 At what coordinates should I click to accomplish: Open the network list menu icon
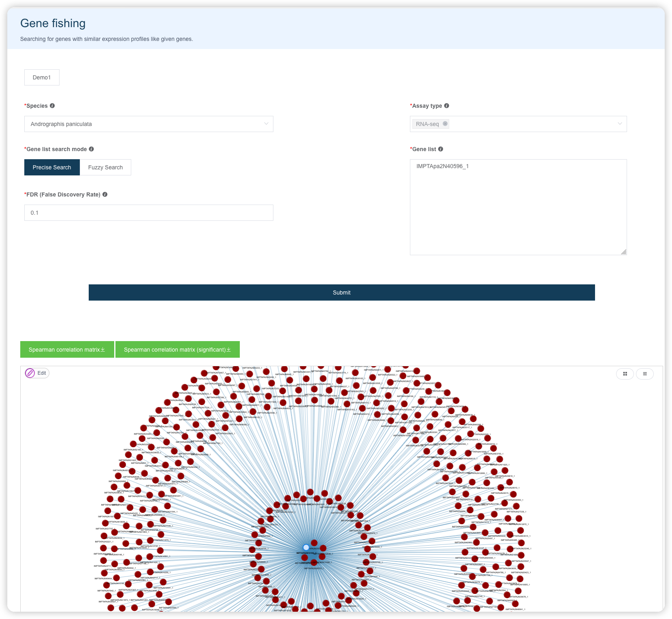(645, 374)
